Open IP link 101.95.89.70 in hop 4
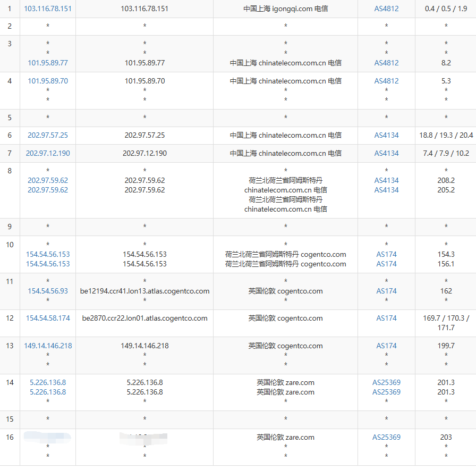 (48, 81)
